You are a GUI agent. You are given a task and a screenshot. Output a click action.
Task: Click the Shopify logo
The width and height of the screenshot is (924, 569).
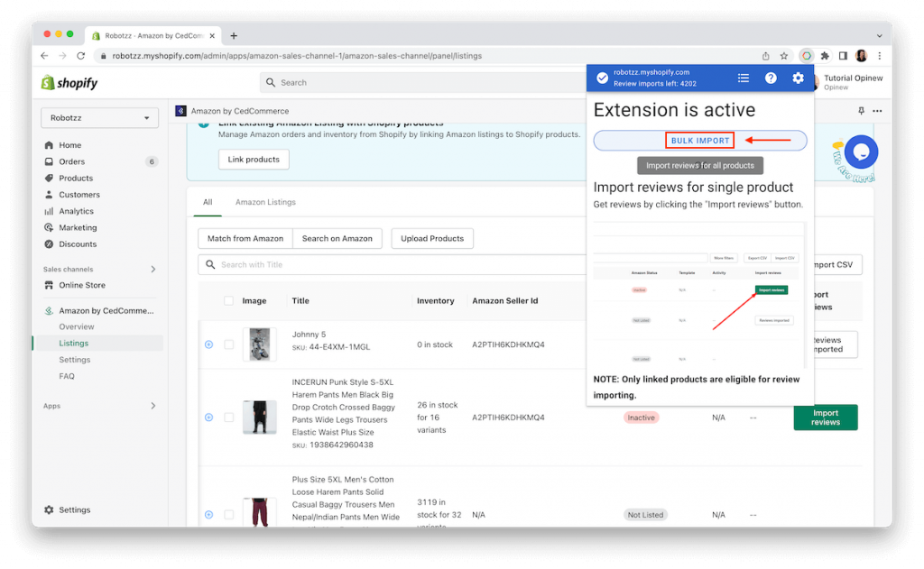[69, 82]
